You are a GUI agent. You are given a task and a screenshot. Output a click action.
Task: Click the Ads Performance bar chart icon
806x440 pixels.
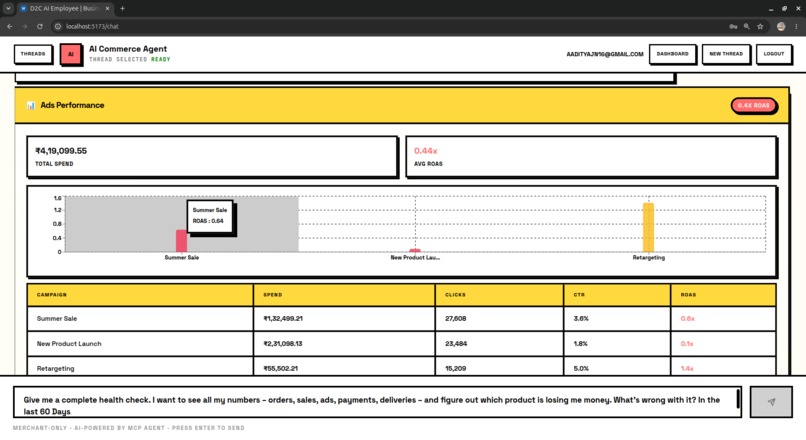tap(30, 105)
